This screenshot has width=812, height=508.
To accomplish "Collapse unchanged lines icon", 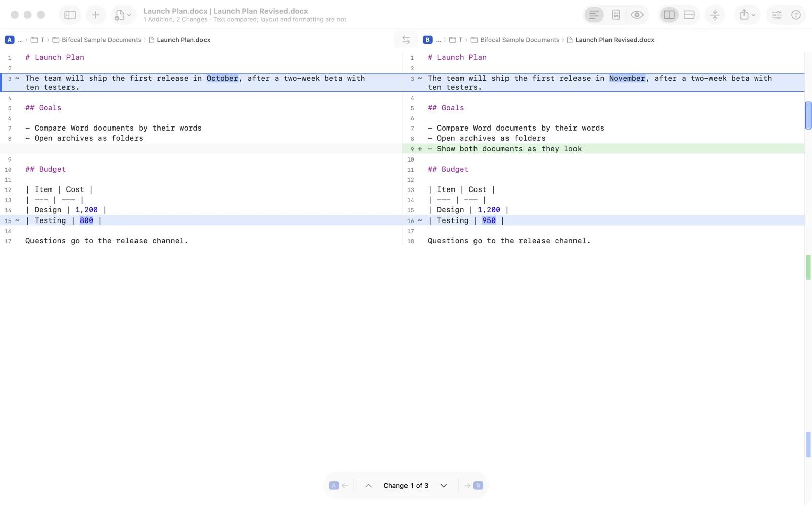I will (715, 15).
